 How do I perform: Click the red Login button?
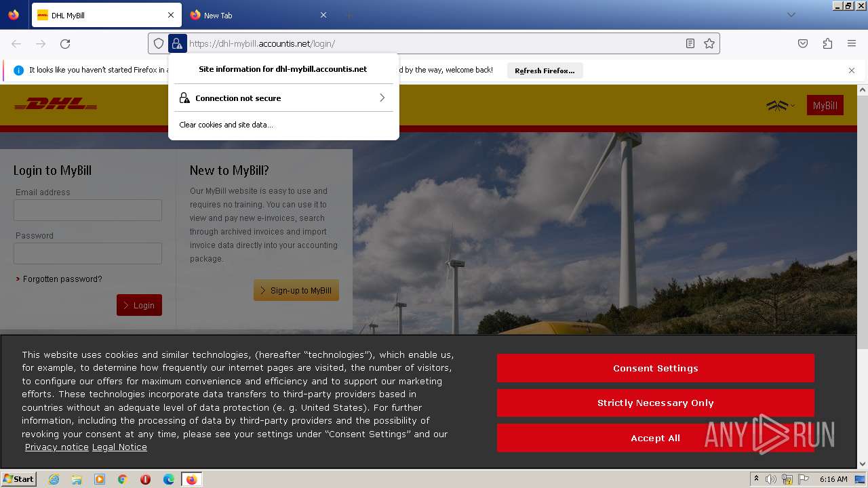click(139, 305)
